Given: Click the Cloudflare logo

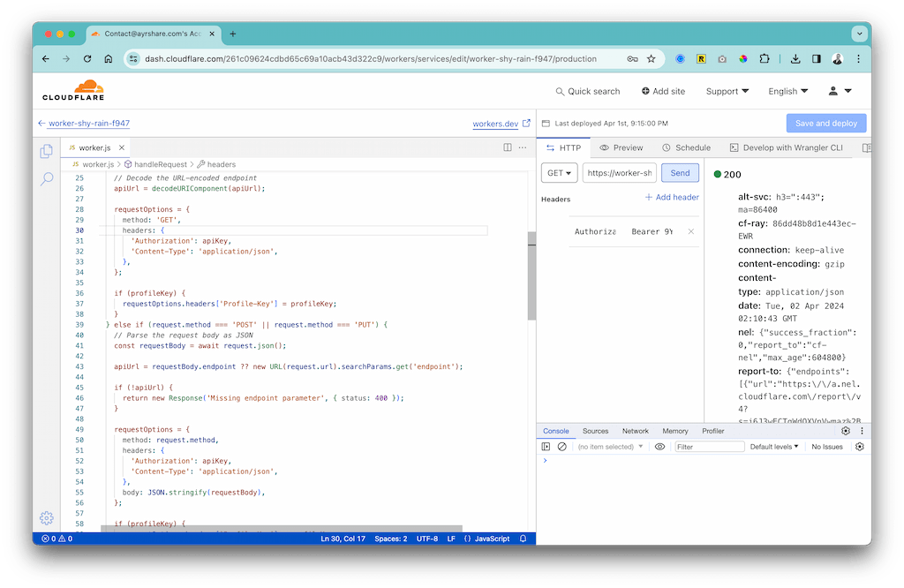Looking at the screenshot, I should coord(73,91).
